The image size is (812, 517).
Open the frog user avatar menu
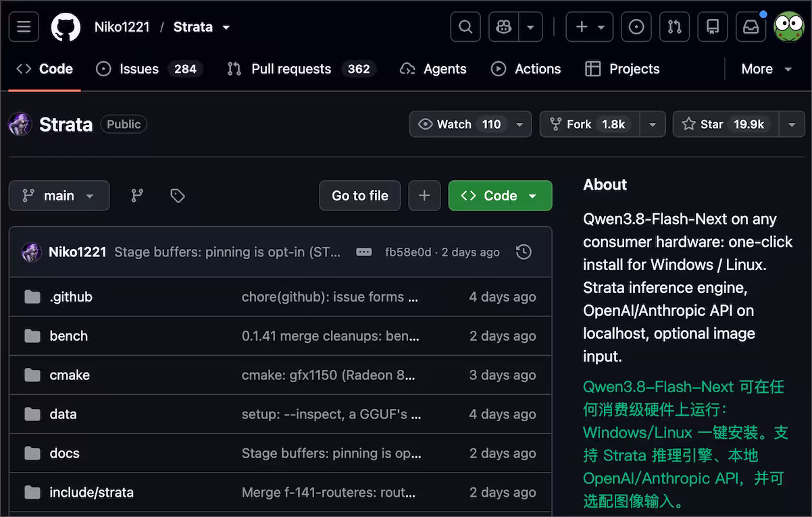(x=788, y=27)
